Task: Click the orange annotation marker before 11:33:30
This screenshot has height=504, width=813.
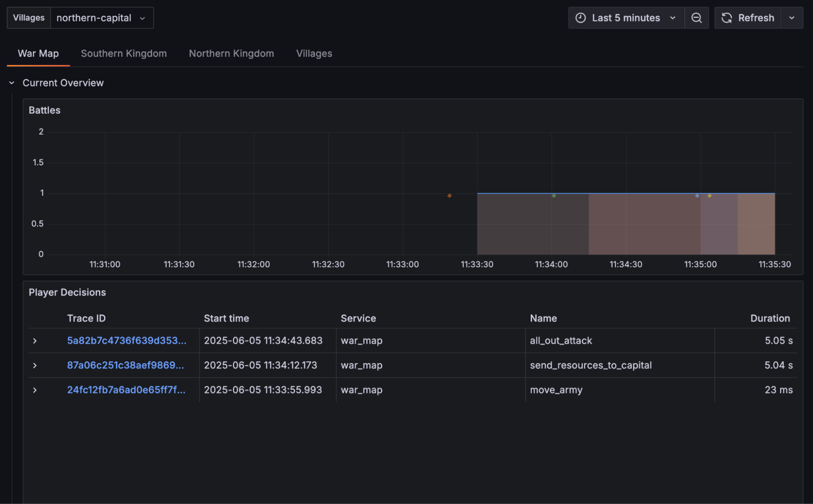Action: 449,196
